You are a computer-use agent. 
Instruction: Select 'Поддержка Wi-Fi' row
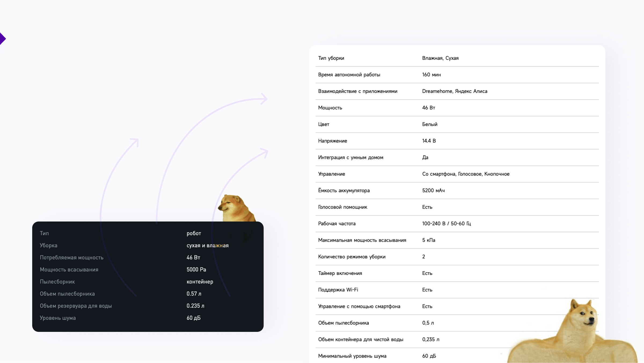[x=338, y=290]
